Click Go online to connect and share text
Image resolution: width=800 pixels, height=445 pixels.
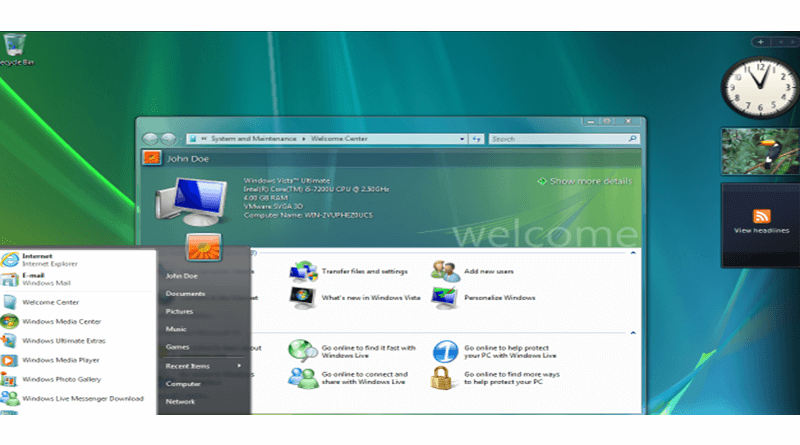(x=365, y=378)
